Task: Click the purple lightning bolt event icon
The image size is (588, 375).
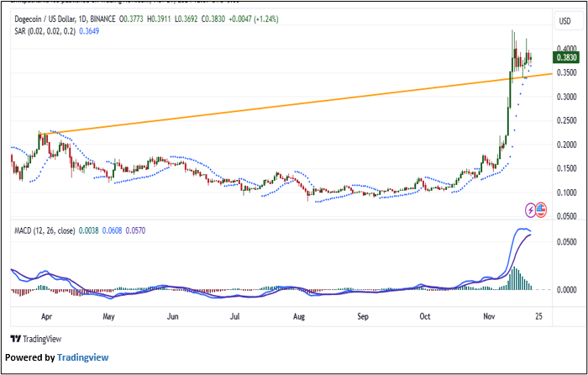Action: (x=530, y=210)
